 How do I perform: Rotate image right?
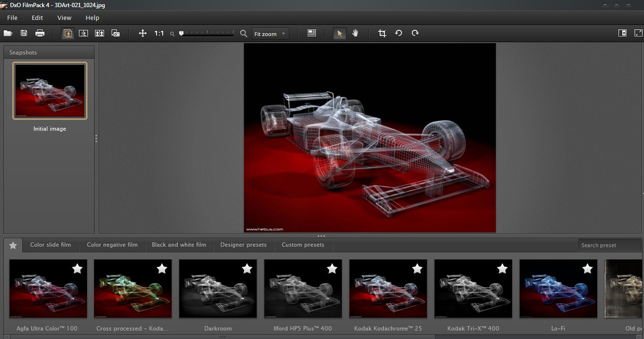[415, 33]
